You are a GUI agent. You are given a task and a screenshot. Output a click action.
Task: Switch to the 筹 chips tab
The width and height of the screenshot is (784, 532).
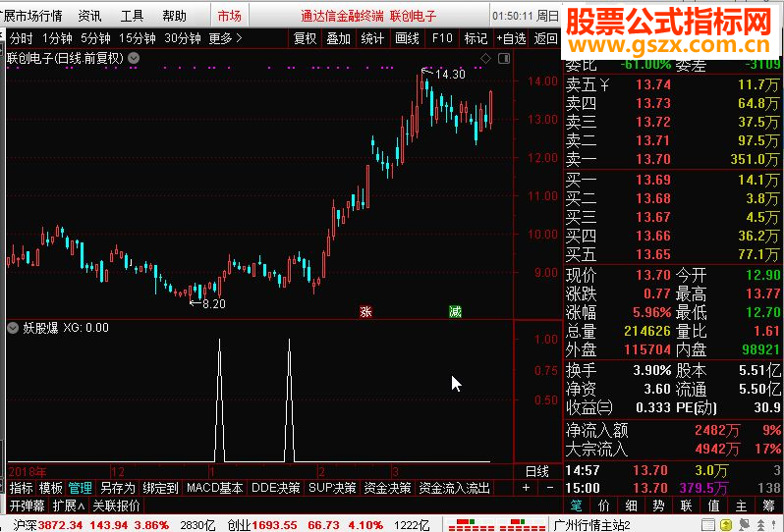tap(768, 505)
